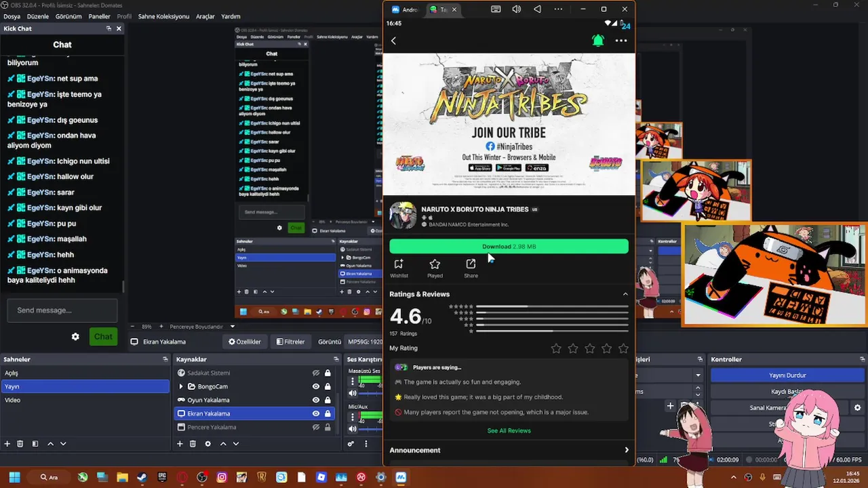Click the emulator title bar back triangle
Image resolution: width=868 pixels, height=488 pixels.
pos(537,9)
